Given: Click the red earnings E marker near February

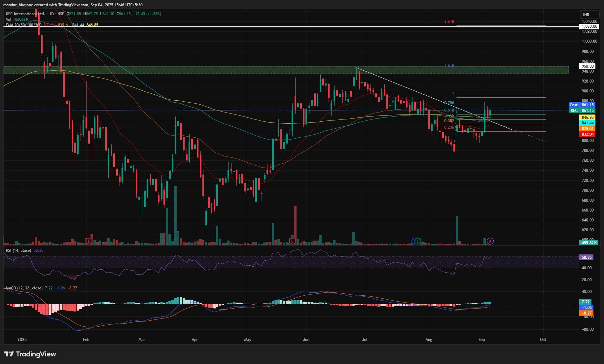Looking at the screenshot, I should pos(89,241).
